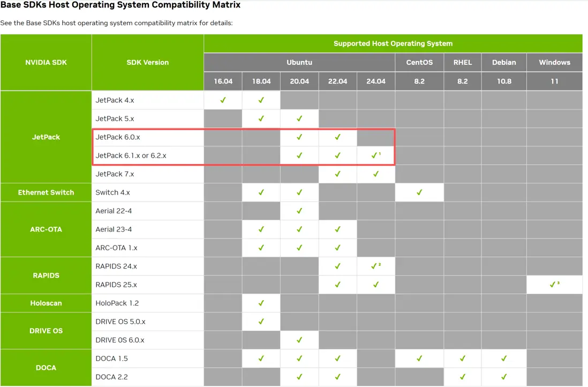Click the JetPack 4.x checkmark under Ubuntu 16.04
588x387 pixels.
tap(223, 100)
